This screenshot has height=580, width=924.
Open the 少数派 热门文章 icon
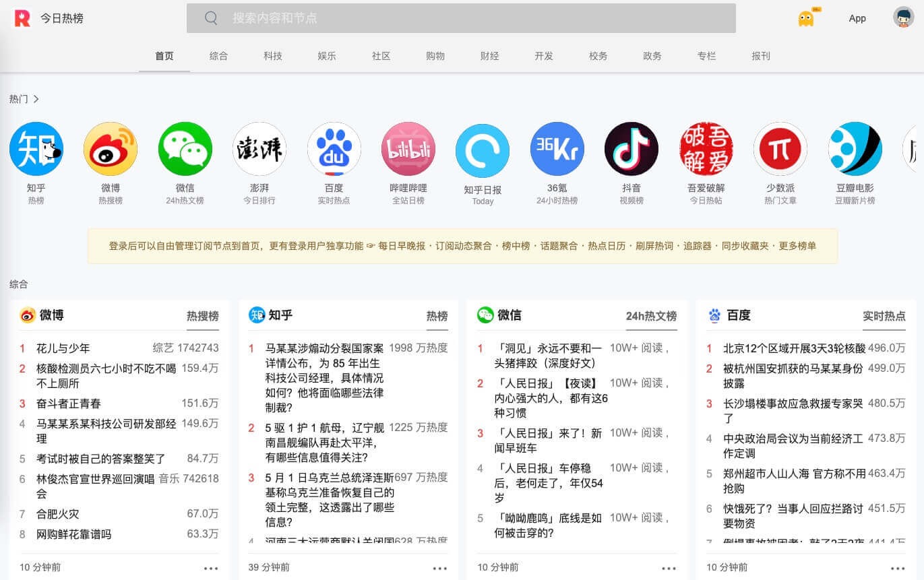click(x=780, y=149)
